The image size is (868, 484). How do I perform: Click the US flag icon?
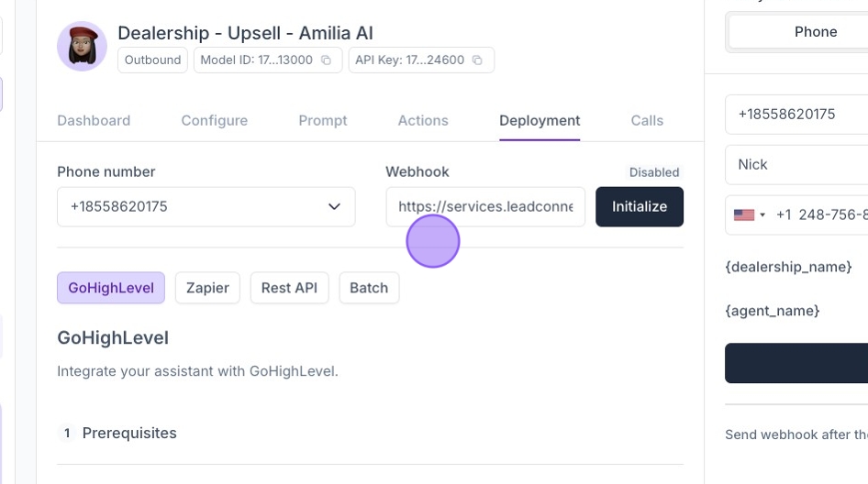[743, 214]
